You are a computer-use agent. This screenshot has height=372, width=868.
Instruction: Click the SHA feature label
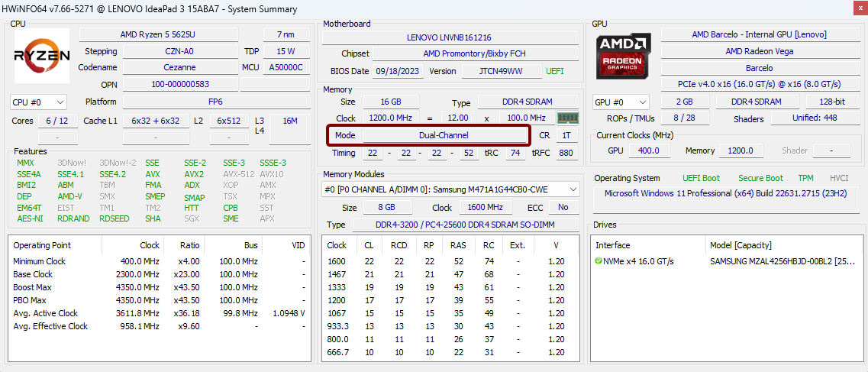pos(153,218)
